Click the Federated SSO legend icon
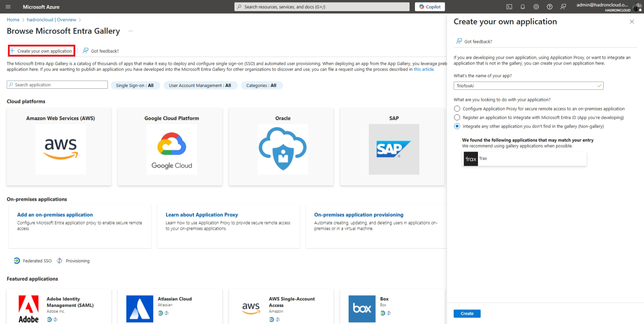Viewport: 644px width, 324px height. [17, 261]
